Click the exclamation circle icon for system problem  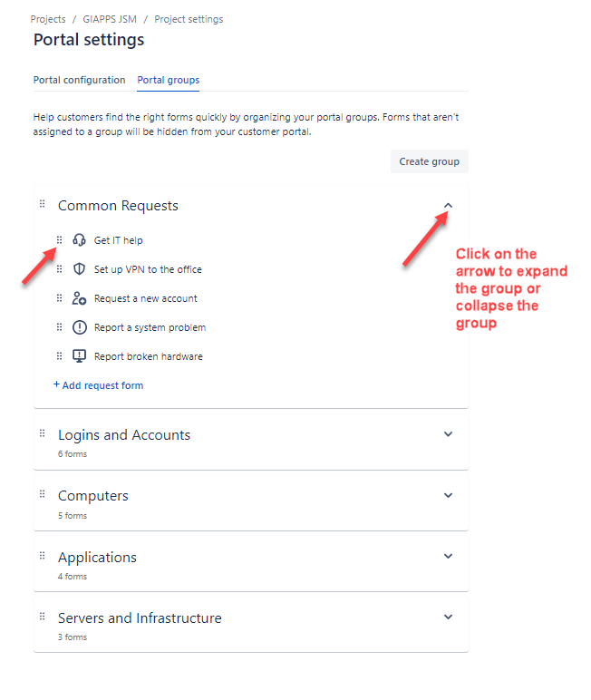(80, 327)
